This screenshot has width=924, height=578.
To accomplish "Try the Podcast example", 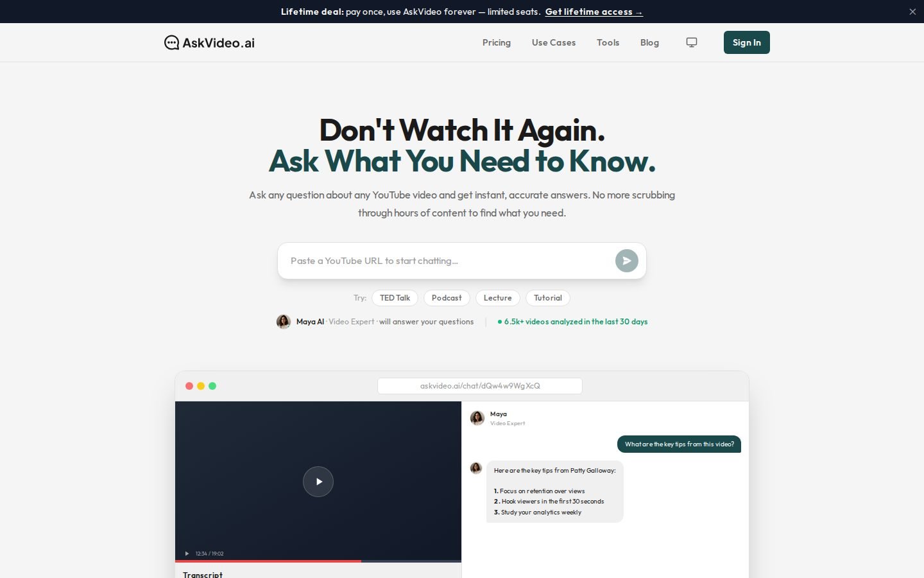I will (x=447, y=298).
